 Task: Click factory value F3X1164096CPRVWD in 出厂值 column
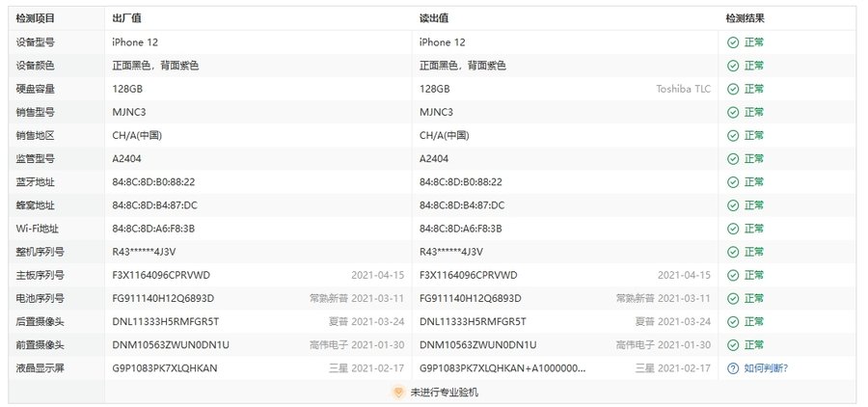(x=161, y=275)
